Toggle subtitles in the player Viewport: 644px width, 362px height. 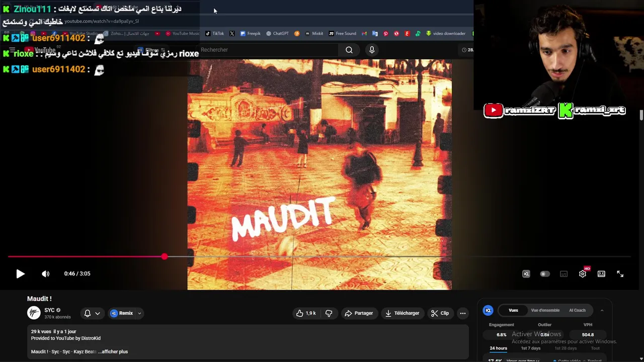563,274
